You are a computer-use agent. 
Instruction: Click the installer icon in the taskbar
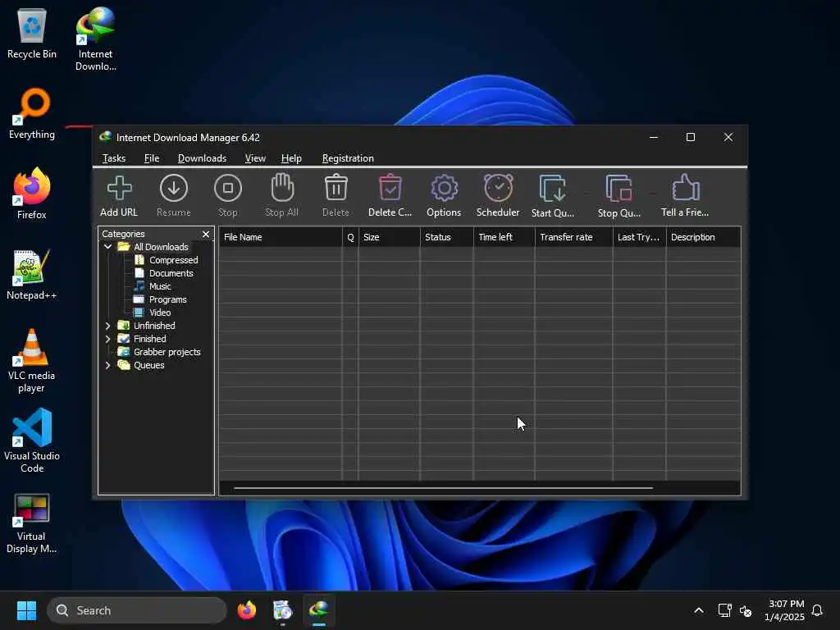pyautogui.click(x=282, y=610)
